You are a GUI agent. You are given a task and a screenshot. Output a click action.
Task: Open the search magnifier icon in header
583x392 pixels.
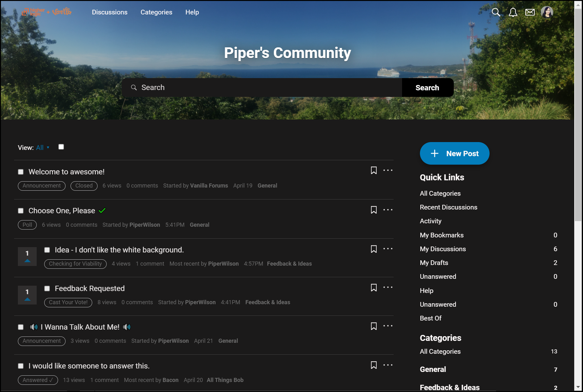[496, 12]
